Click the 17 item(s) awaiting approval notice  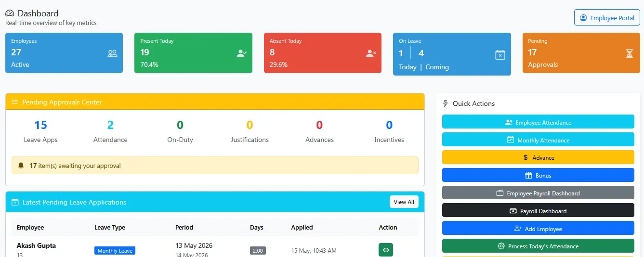(x=215, y=165)
